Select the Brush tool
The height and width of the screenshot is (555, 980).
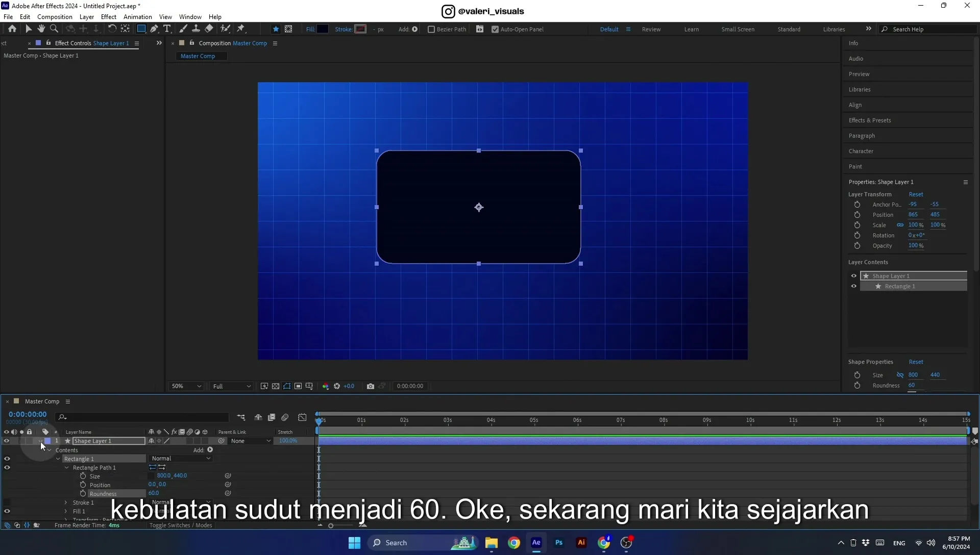pos(183,29)
